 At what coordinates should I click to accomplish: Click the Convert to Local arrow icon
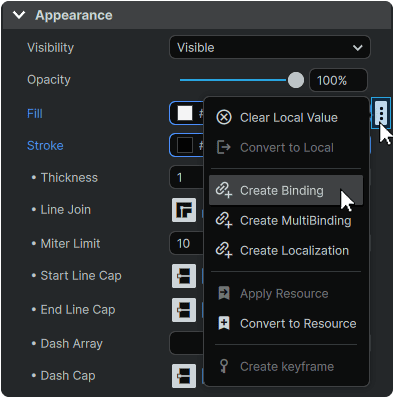pyautogui.click(x=224, y=147)
